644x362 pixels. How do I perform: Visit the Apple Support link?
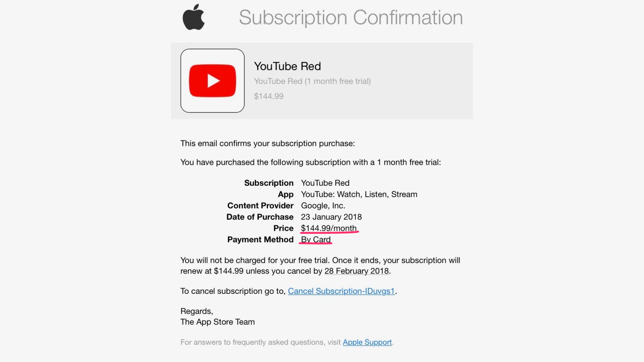click(367, 342)
